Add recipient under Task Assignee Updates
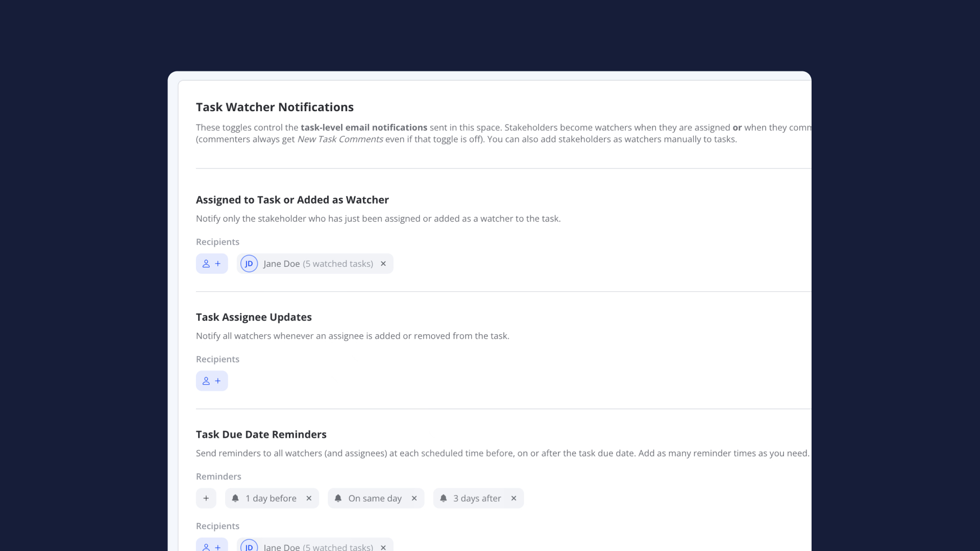This screenshot has width=980, height=551. tap(212, 381)
